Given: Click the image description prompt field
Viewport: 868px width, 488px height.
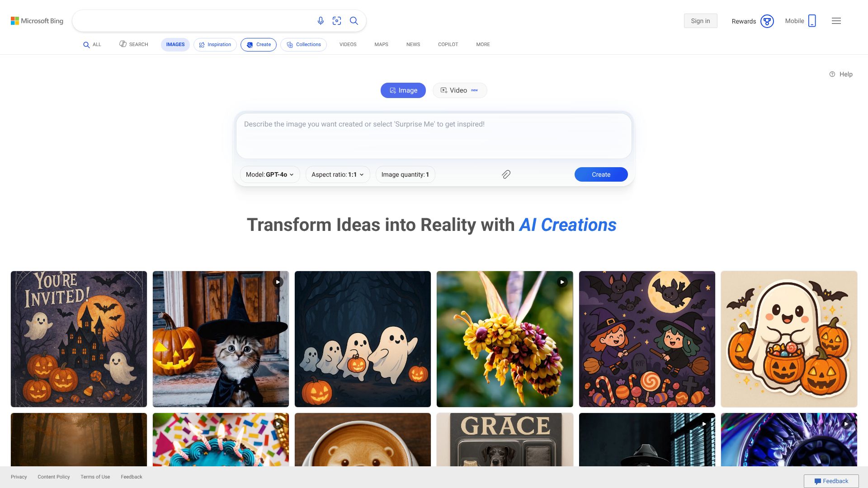Looking at the screenshot, I should coord(434,136).
